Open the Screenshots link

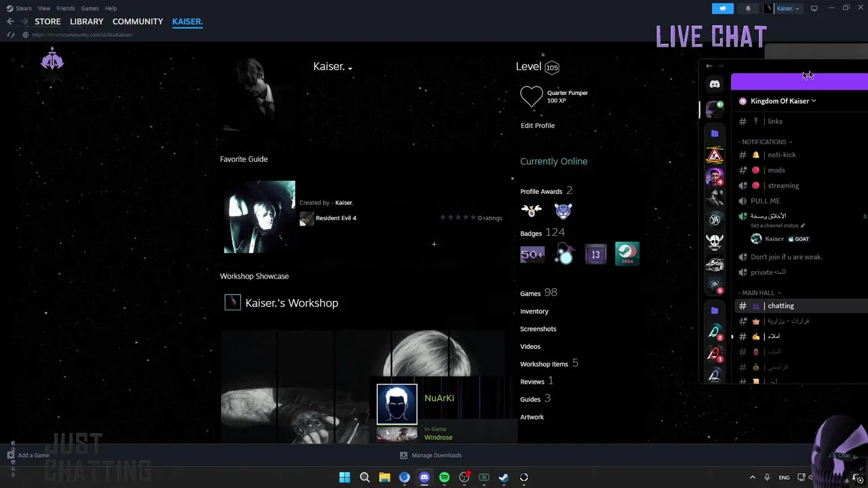coord(538,329)
